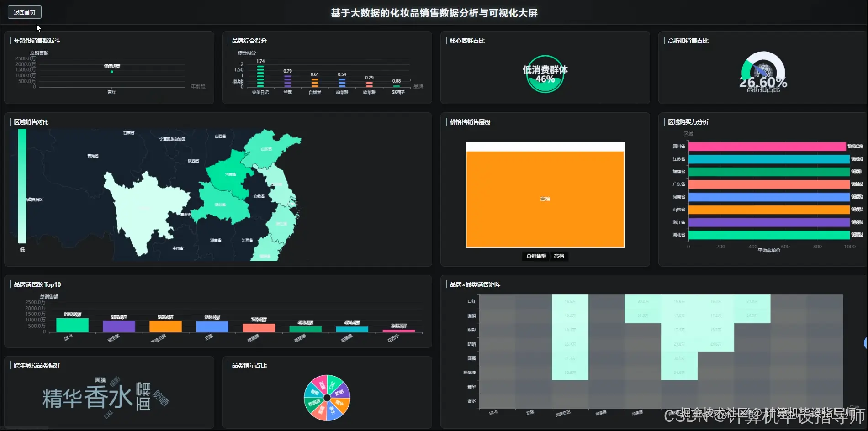The height and width of the screenshot is (431, 868).
Task: Click the blue 河南省 horizontal bar
Action: 769,197
